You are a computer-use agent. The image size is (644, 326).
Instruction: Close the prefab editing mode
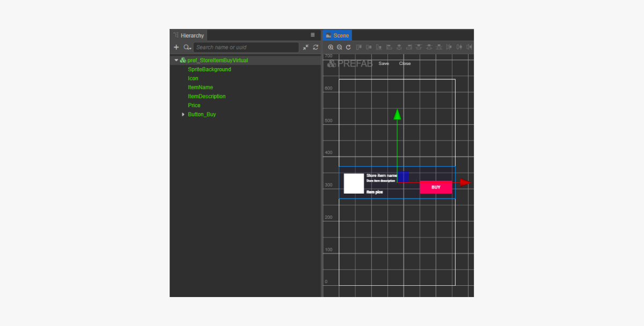pyautogui.click(x=405, y=64)
